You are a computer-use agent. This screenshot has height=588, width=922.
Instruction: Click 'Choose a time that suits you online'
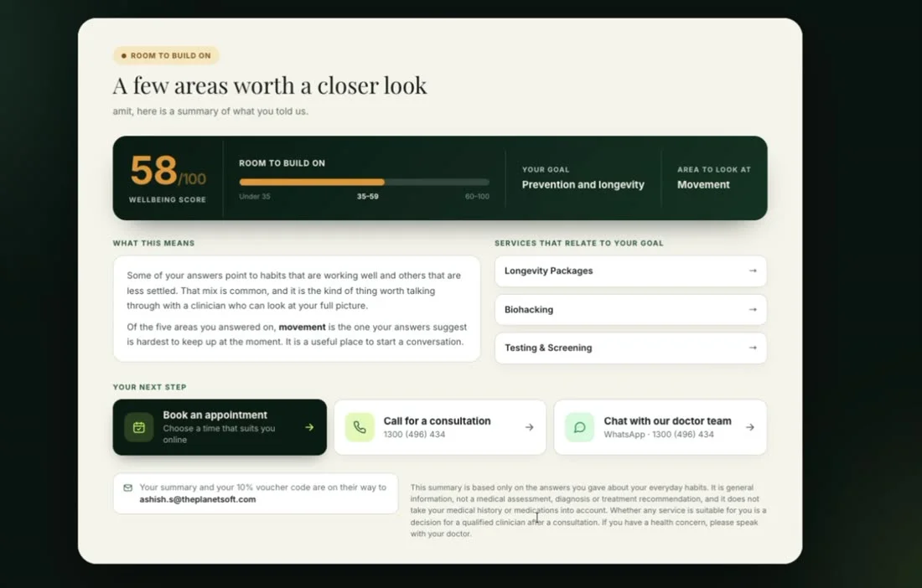coord(219,434)
